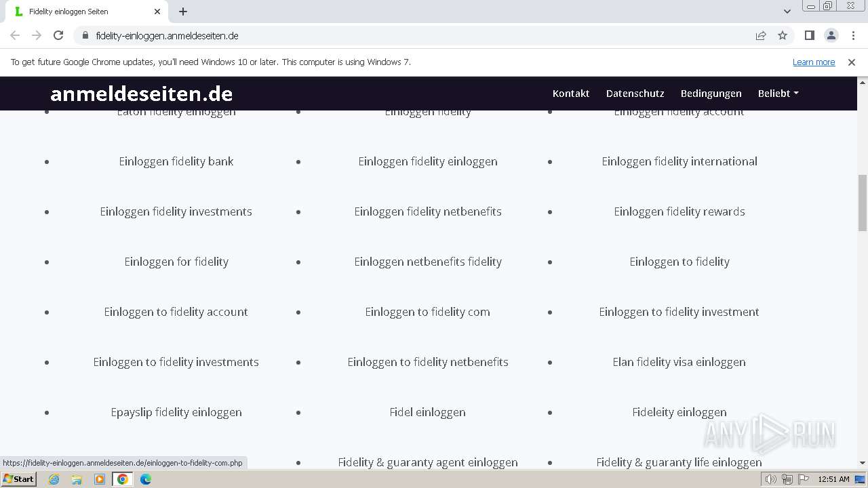Open Elan fidelity visa einloggen link
Image resolution: width=868 pixels, height=488 pixels.
pyautogui.click(x=679, y=362)
